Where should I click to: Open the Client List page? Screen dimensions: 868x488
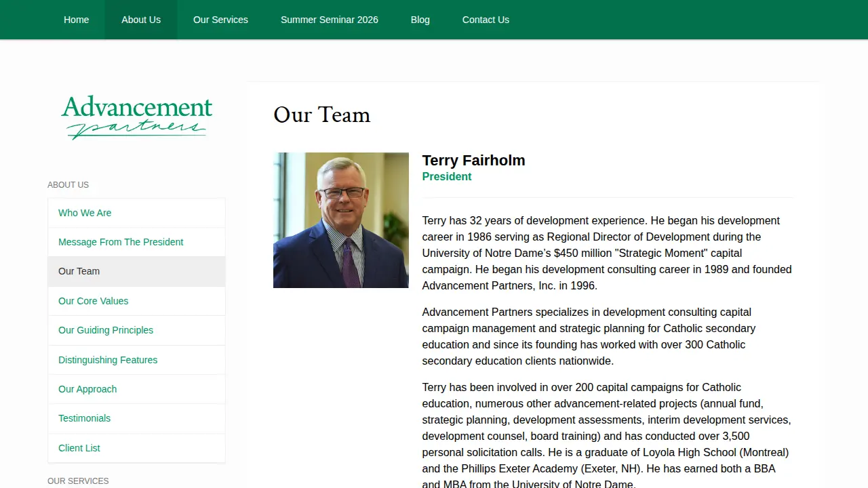[136, 448]
